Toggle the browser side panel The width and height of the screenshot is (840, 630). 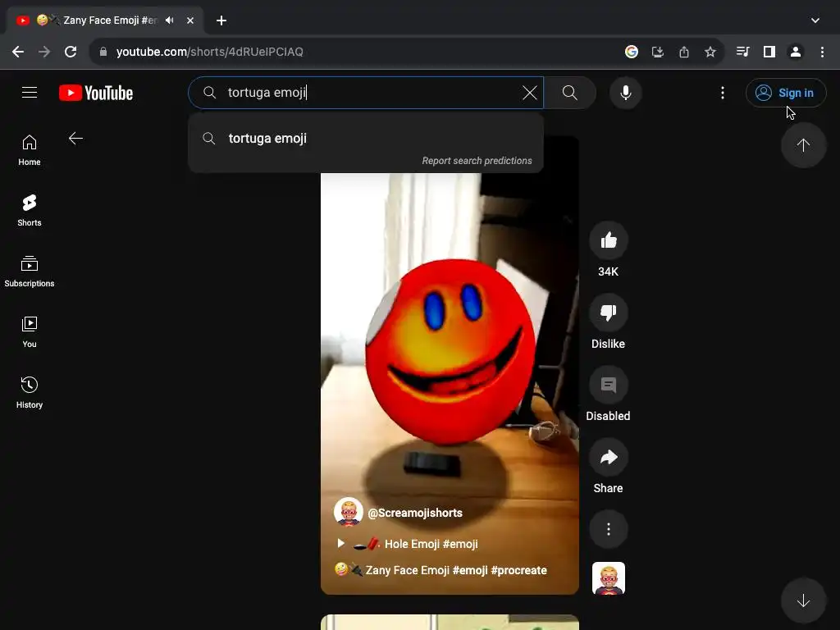coord(769,52)
